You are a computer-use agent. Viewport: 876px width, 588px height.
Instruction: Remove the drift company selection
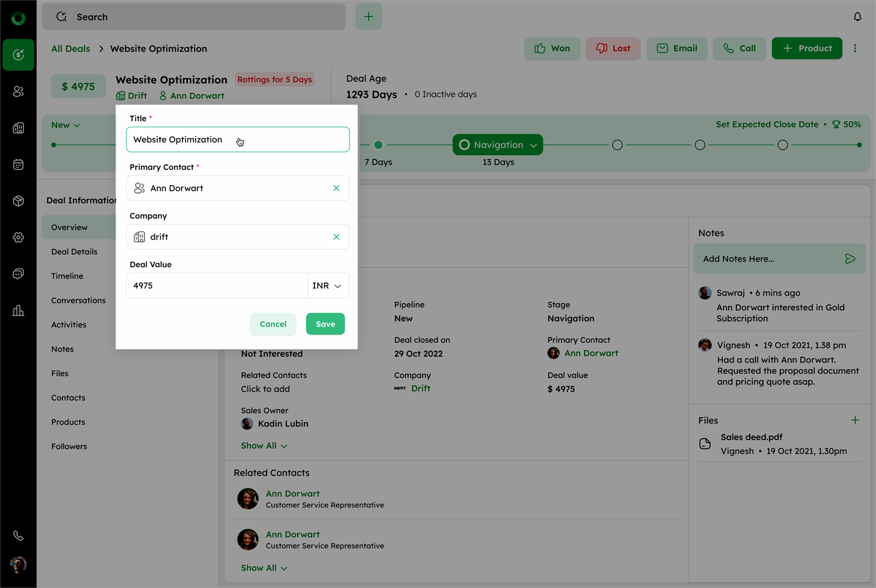click(x=336, y=237)
